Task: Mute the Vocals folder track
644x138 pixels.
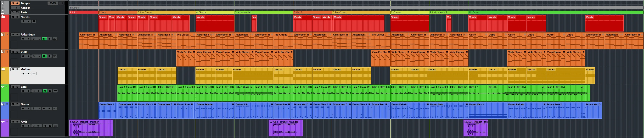Action: (13, 17)
